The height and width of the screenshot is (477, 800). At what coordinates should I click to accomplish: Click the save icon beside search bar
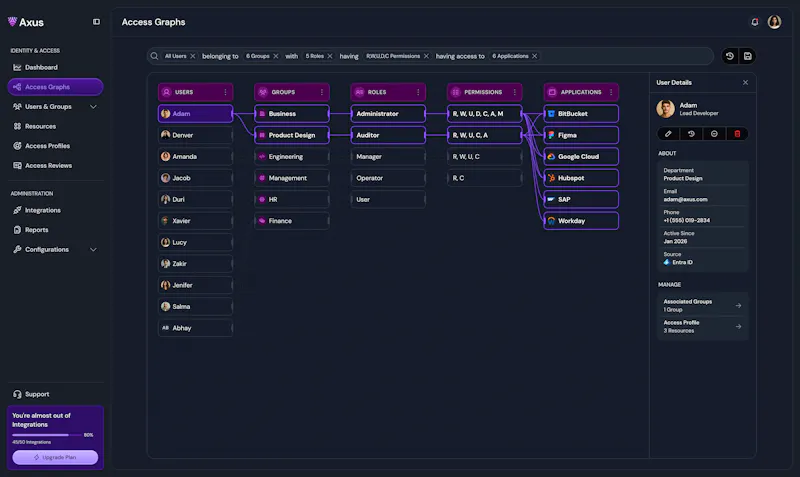point(747,56)
